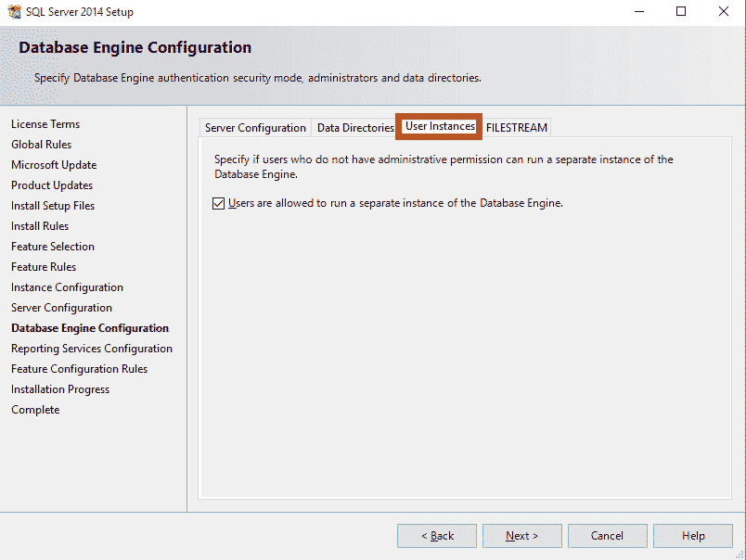View the Installation Progress step

pos(59,388)
